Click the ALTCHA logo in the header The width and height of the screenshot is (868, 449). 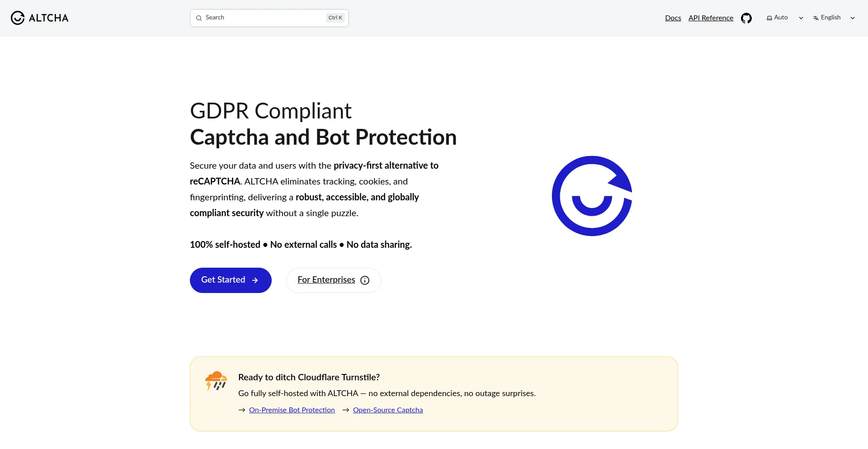pos(40,18)
